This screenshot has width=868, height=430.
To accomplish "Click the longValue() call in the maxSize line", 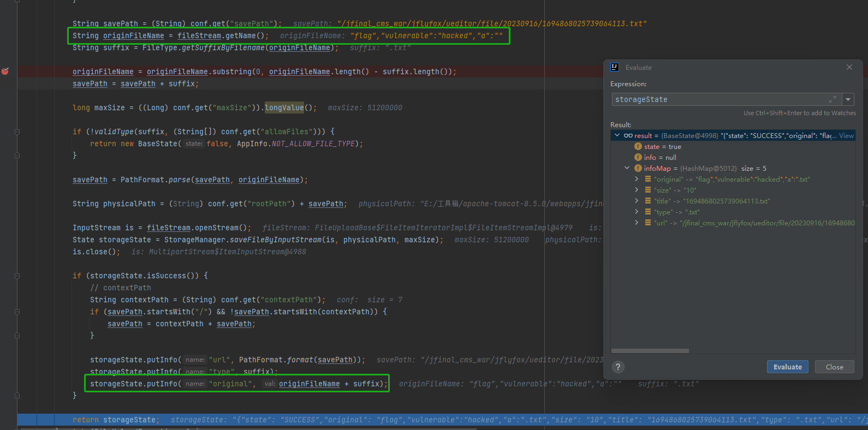I will 288,107.
